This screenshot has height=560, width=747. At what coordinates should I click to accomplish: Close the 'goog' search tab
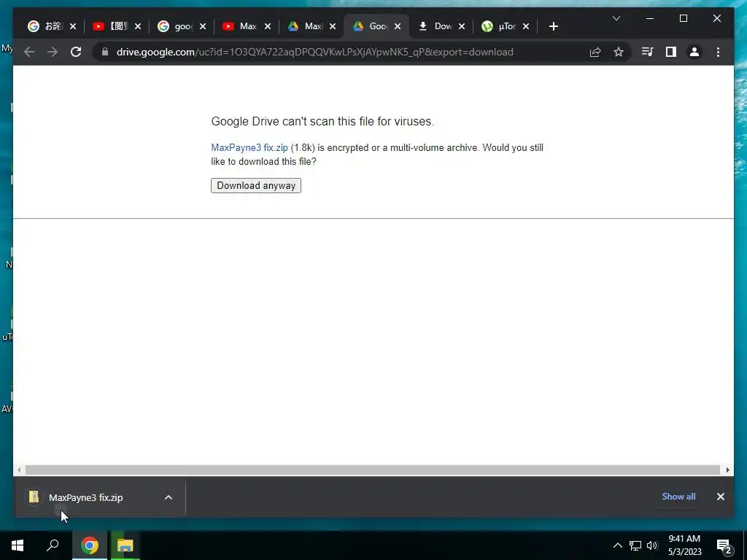[203, 26]
